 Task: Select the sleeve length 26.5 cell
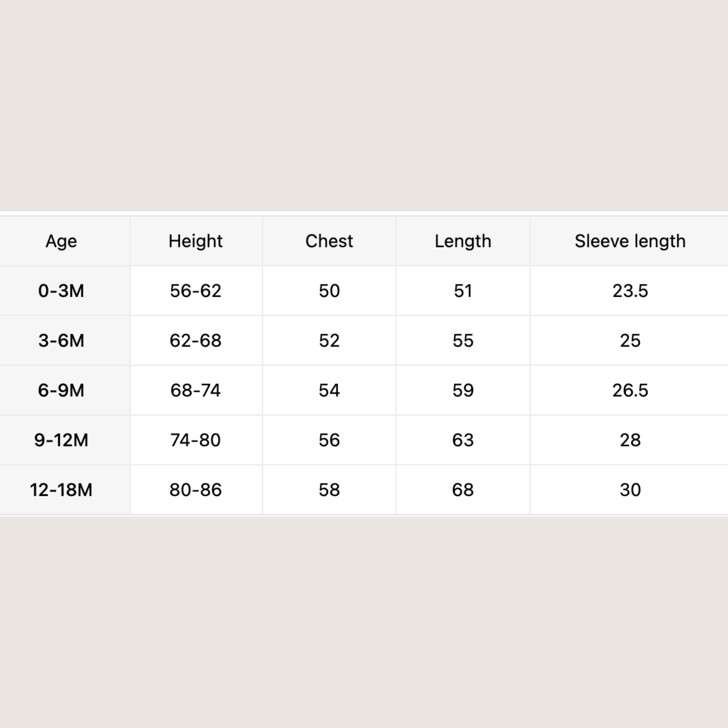click(630, 390)
